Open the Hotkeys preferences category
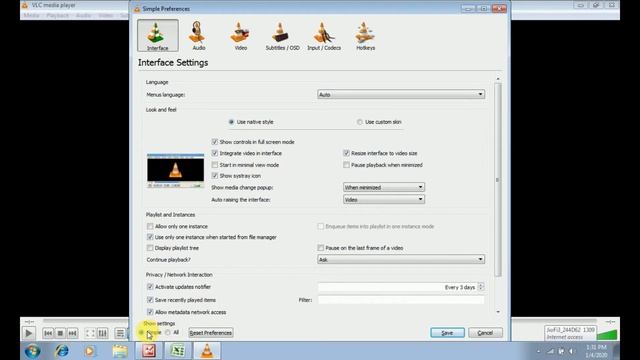This screenshot has width=640, height=360. click(x=365, y=36)
